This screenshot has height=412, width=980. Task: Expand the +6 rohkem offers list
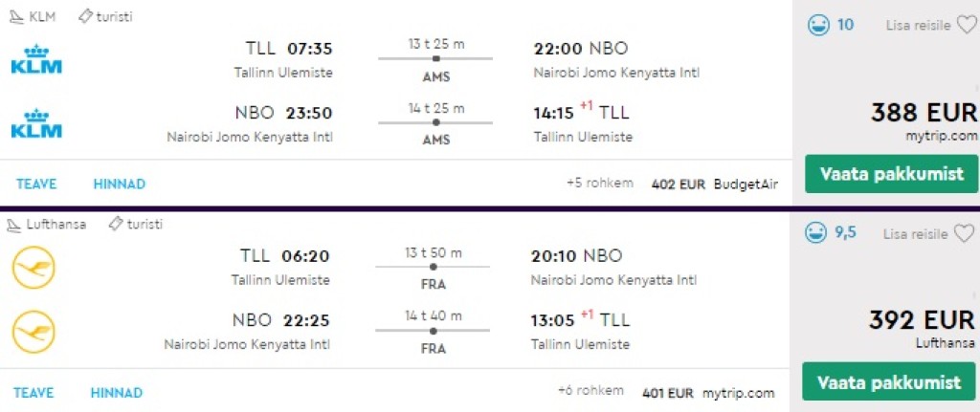pyautogui.click(x=590, y=391)
